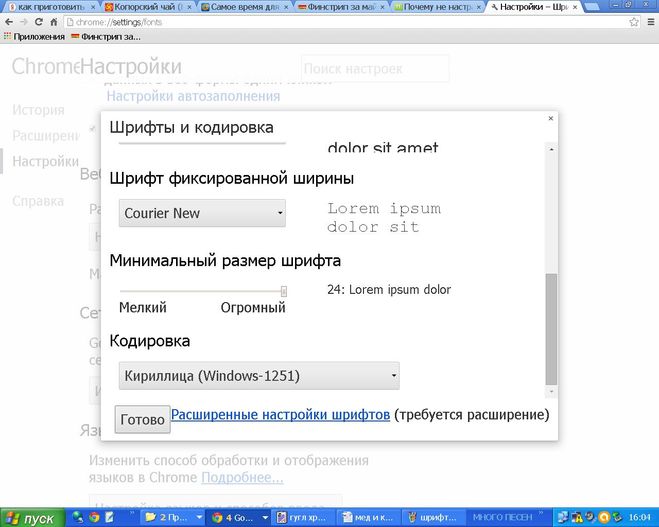Click the dialog scrollbar up arrow
Viewport: 659px width, 527px height.
551,149
